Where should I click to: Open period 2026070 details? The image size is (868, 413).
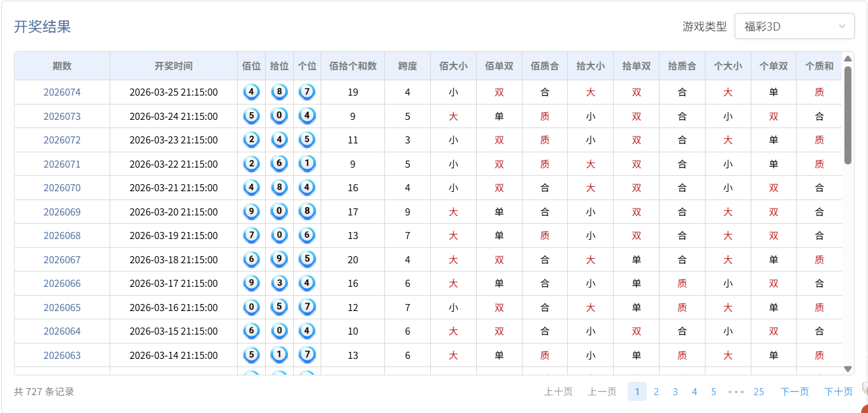coord(62,187)
